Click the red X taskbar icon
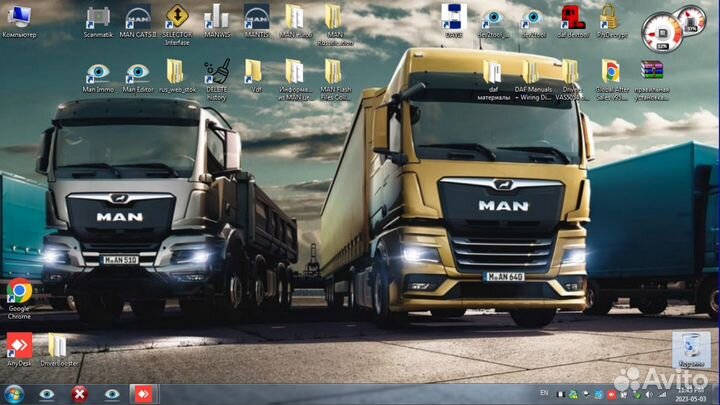The width and height of the screenshot is (720, 405). click(78, 394)
